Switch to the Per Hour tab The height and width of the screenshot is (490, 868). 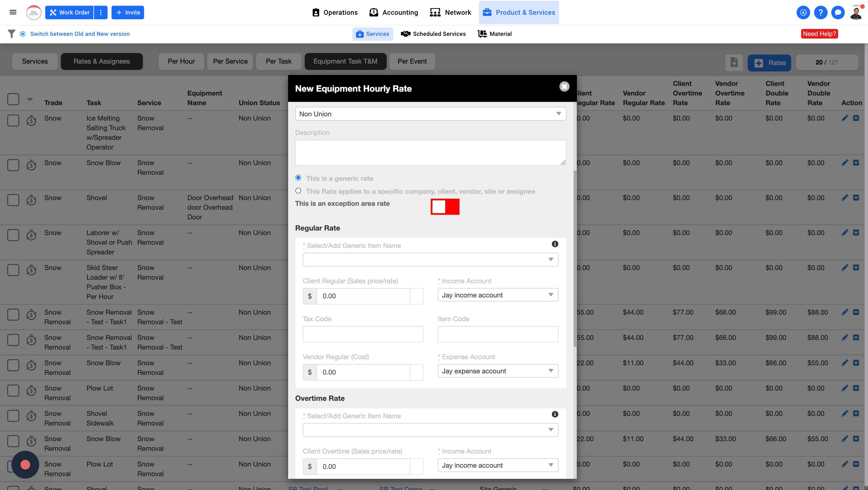click(181, 61)
